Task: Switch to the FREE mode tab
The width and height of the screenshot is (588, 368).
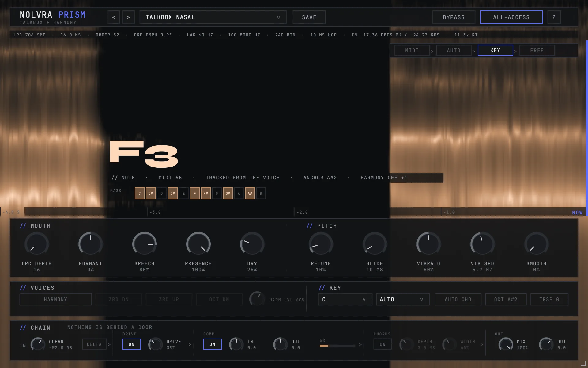Action: coord(537,50)
